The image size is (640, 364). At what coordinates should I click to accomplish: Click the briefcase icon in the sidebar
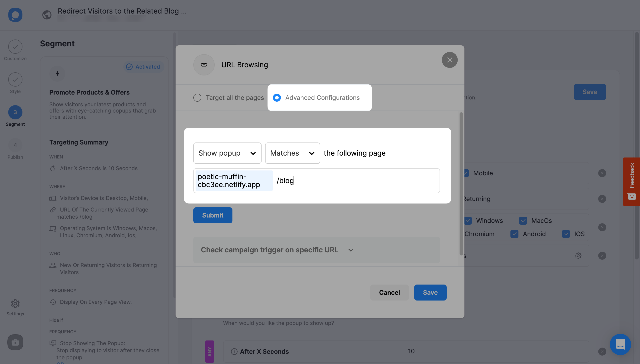click(15, 342)
